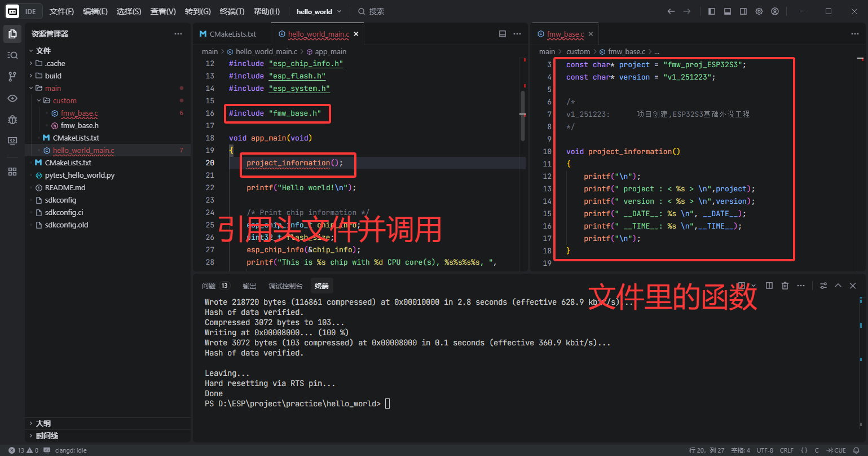
Task: Expand the .cache folder
Action: [x=55, y=63]
